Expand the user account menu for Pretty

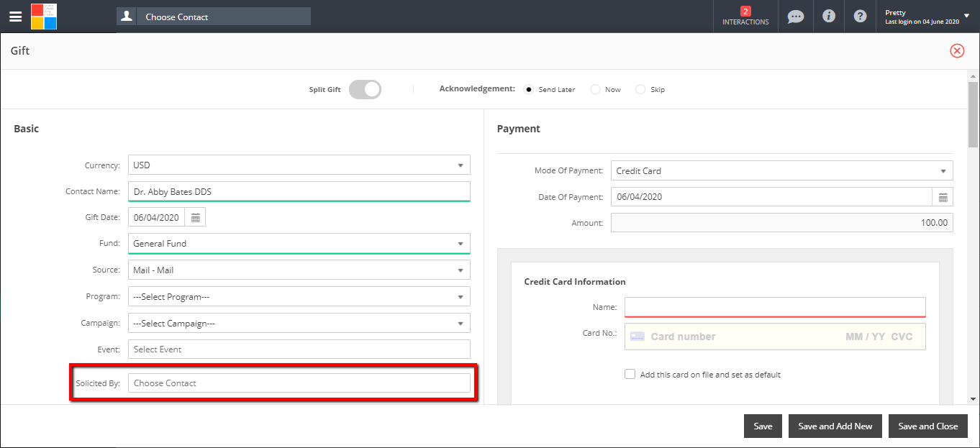pos(966,17)
